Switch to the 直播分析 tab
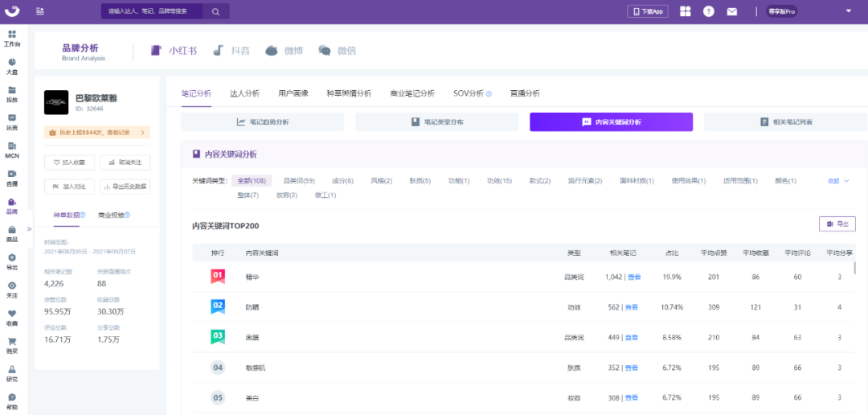 (x=525, y=93)
